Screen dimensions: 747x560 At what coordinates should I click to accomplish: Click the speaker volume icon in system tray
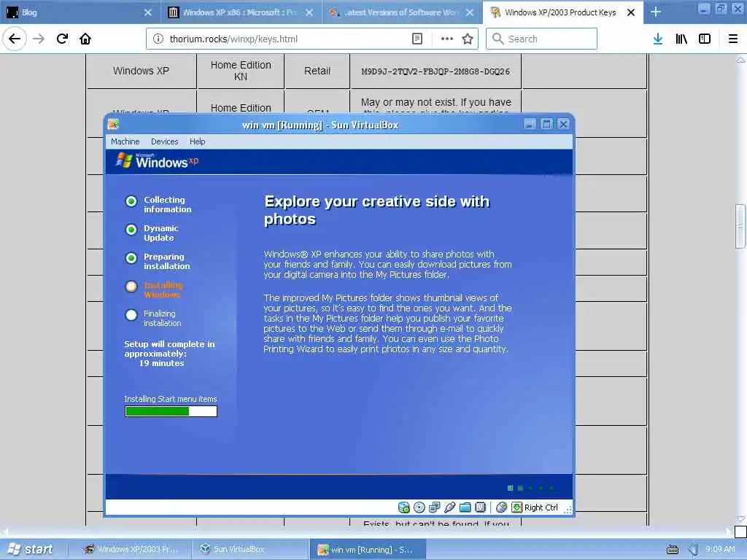tap(694, 550)
